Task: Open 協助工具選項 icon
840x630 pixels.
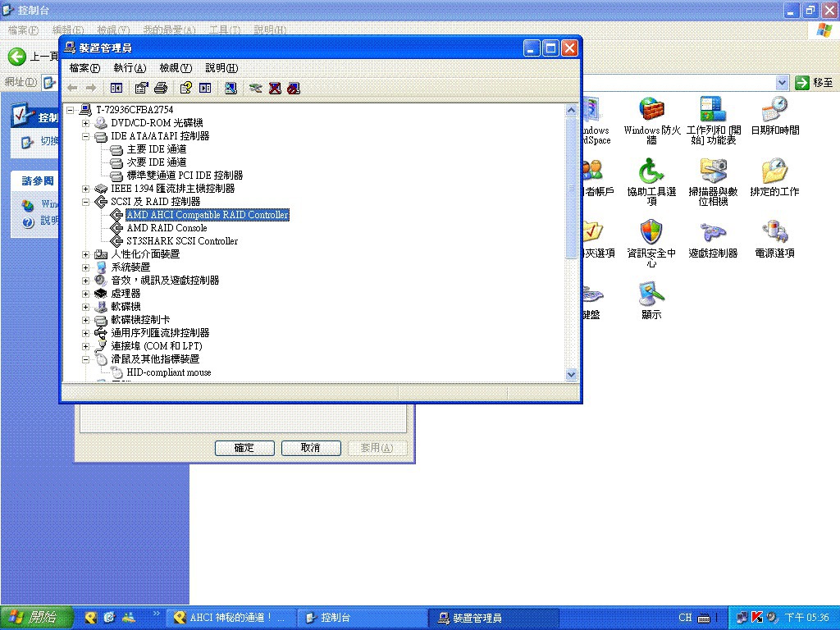Action: pos(651,182)
